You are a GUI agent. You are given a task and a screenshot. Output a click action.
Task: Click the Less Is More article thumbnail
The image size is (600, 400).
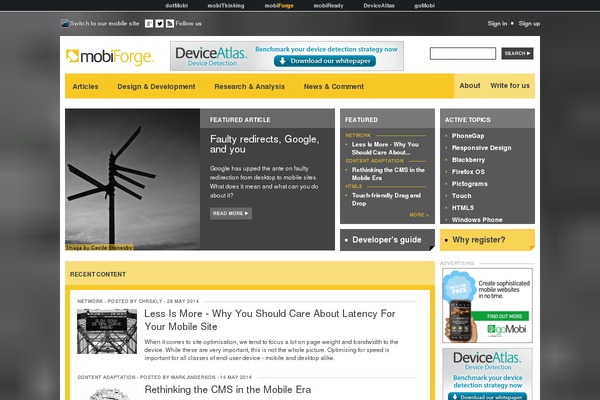click(107, 331)
